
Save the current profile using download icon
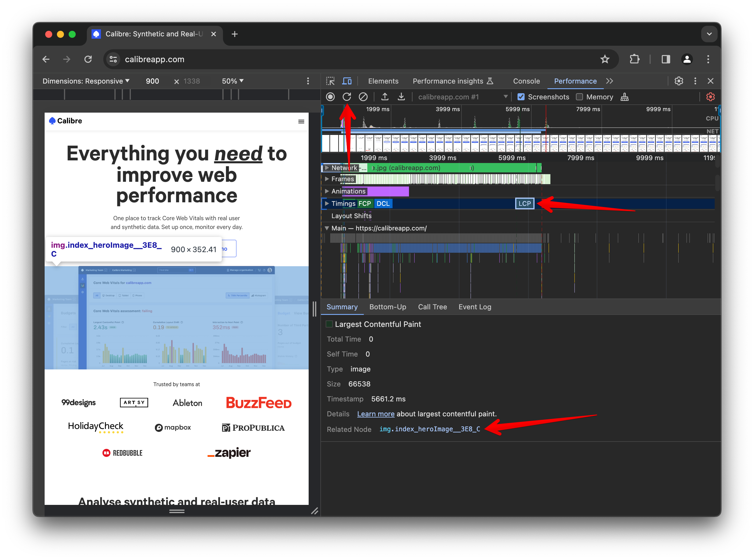pos(401,97)
